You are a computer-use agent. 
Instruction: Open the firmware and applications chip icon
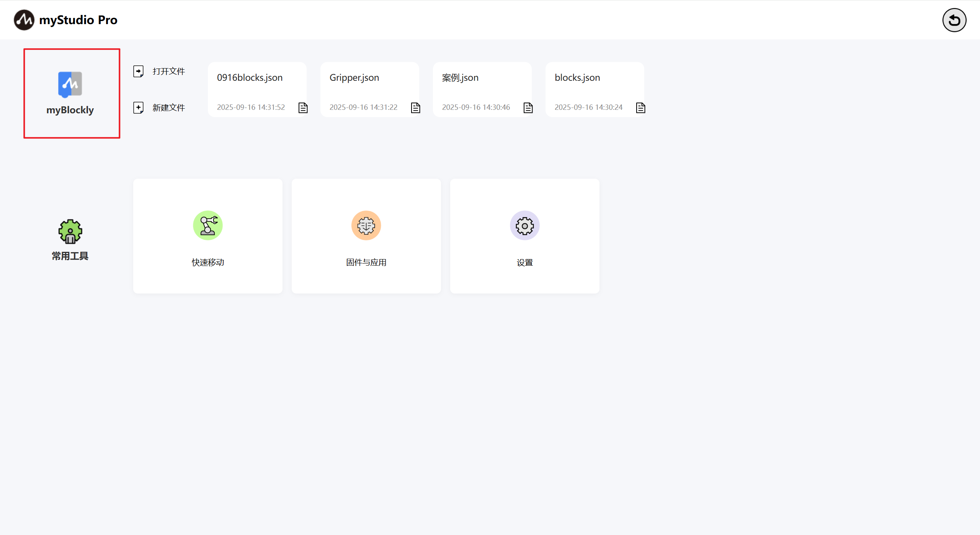[366, 225]
